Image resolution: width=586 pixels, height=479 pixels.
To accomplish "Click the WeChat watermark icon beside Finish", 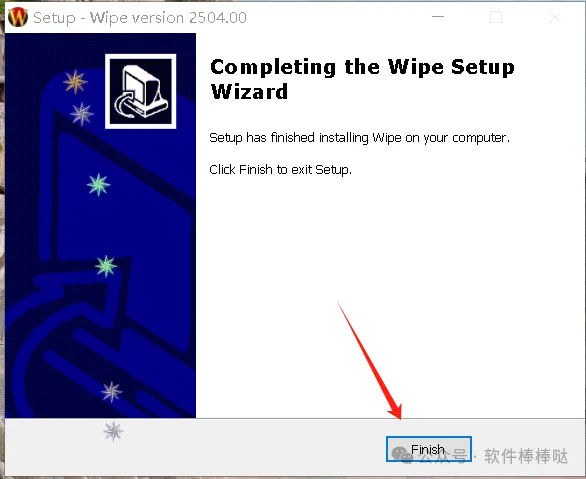I will tap(402, 455).
